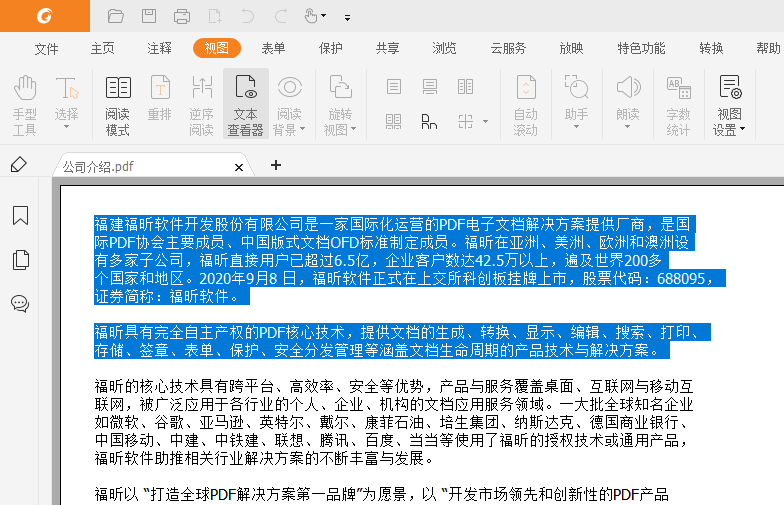The image size is (784, 505).
Task: Switch to the 注释 tab
Action: pyautogui.click(x=160, y=48)
